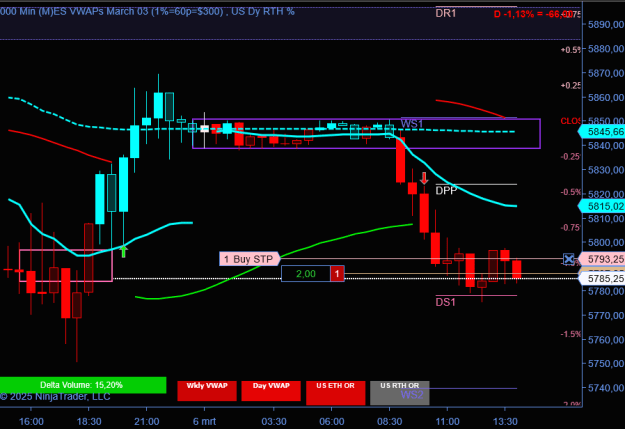Viewport: 625px width, 429px height.
Task: Click the 5890,00 price axis label
Action: 606,25
